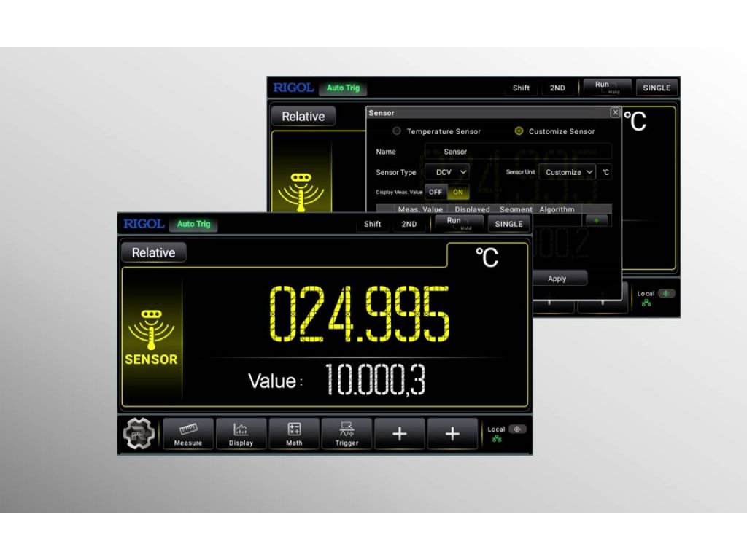Click the Displayed column header
This screenshot has width=747, height=560.
472,209
